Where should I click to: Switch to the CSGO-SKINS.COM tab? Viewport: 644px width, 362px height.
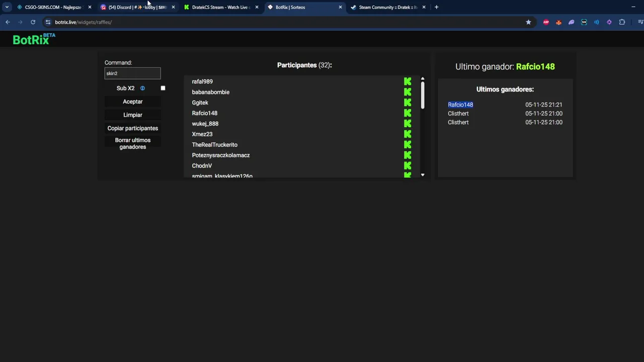(x=53, y=7)
